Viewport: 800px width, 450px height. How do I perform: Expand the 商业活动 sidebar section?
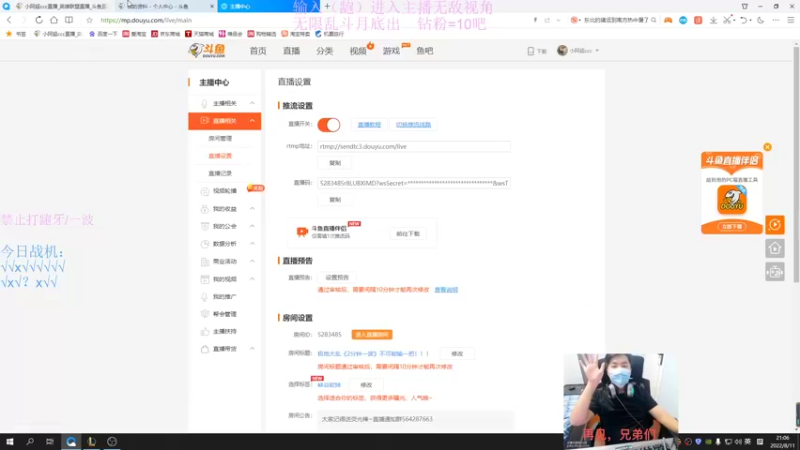coord(252,261)
